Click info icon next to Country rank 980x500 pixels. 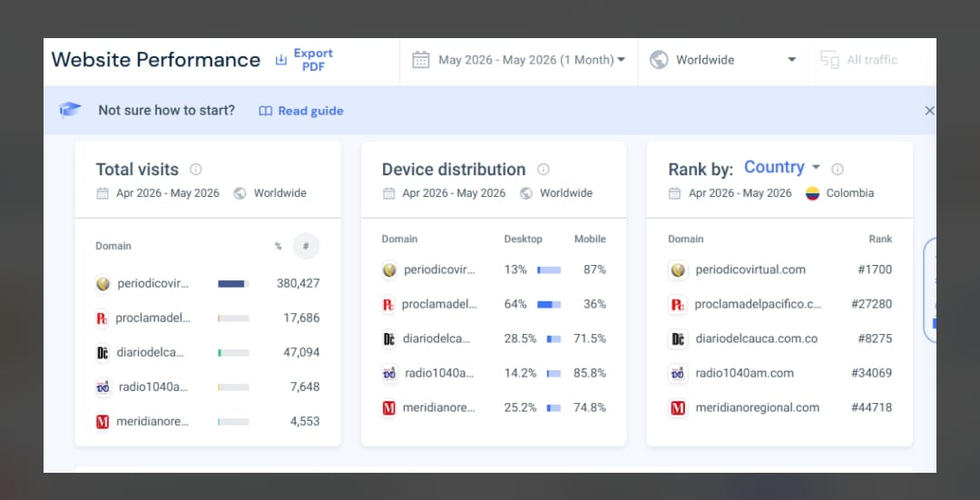point(838,170)
